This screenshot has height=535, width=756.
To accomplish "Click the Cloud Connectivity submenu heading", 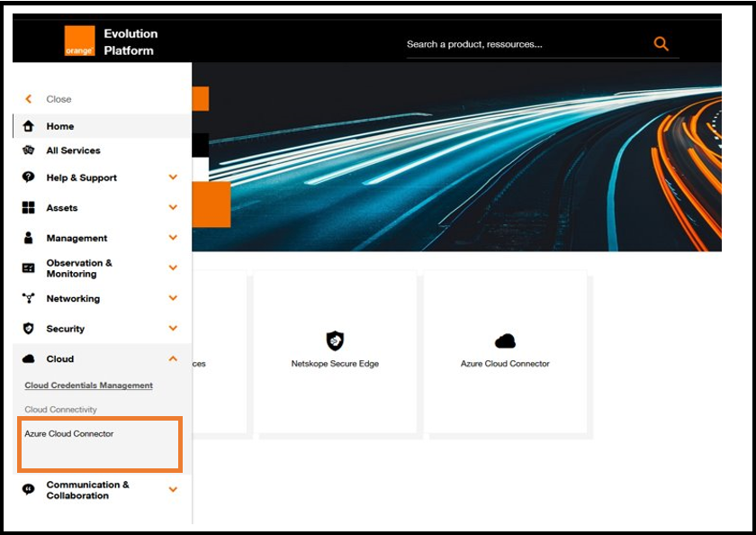I will (61, 410).
